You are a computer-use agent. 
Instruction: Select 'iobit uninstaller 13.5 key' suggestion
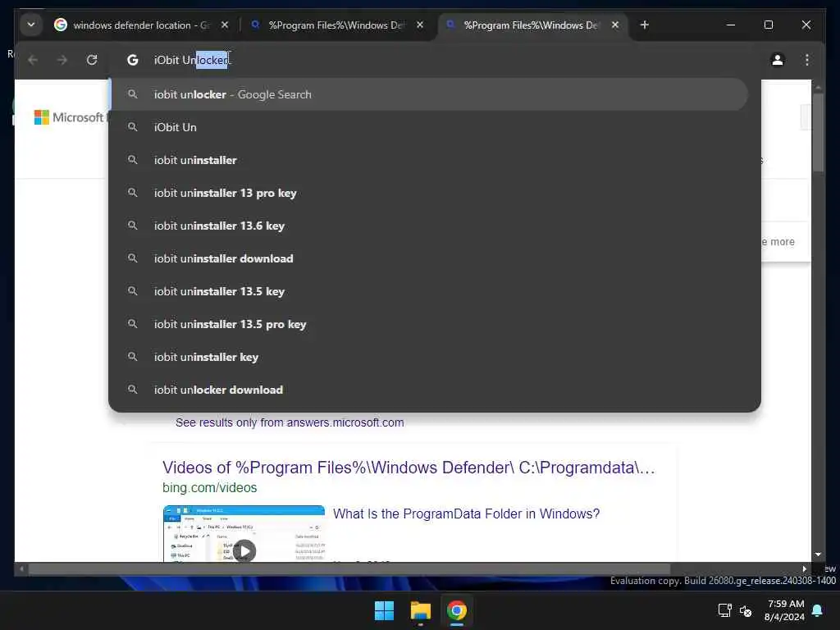pos(428,291)
